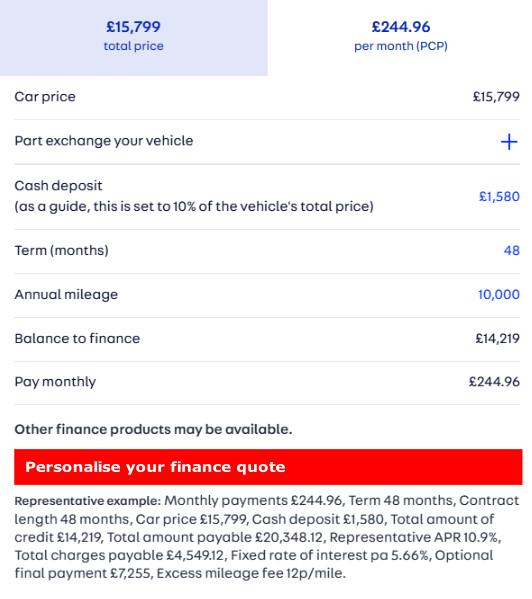Select the £15,799 total price tab
The image size is (532, 599).
(x=134, y=38)
